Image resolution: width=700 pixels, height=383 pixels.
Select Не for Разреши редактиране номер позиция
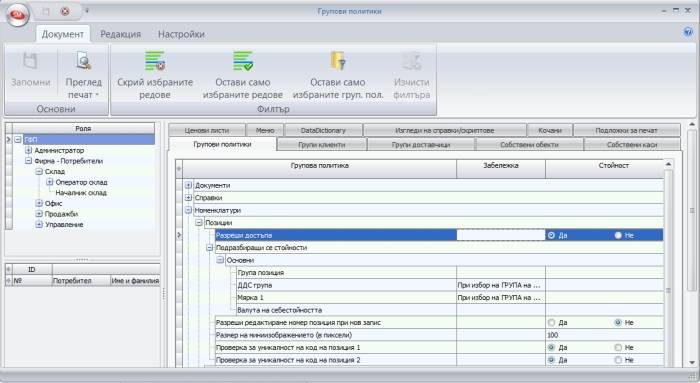coord(618,322)
